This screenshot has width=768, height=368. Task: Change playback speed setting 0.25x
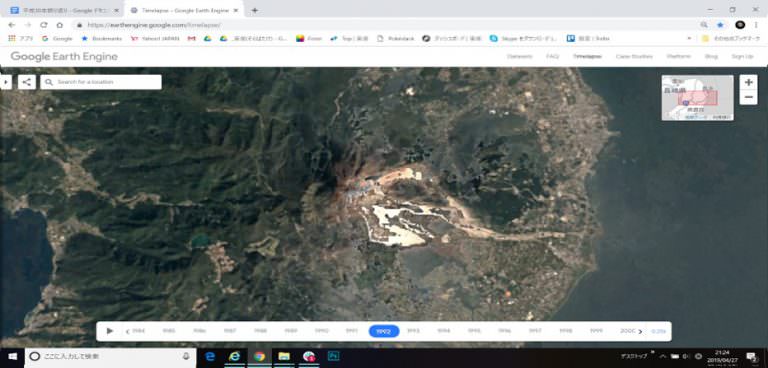[x=658, y=331]
